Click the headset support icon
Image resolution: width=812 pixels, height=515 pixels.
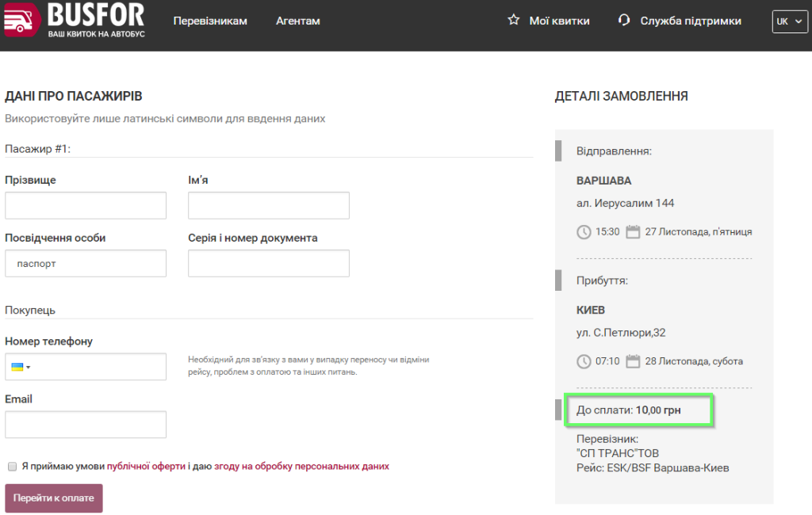coord(624,20)
